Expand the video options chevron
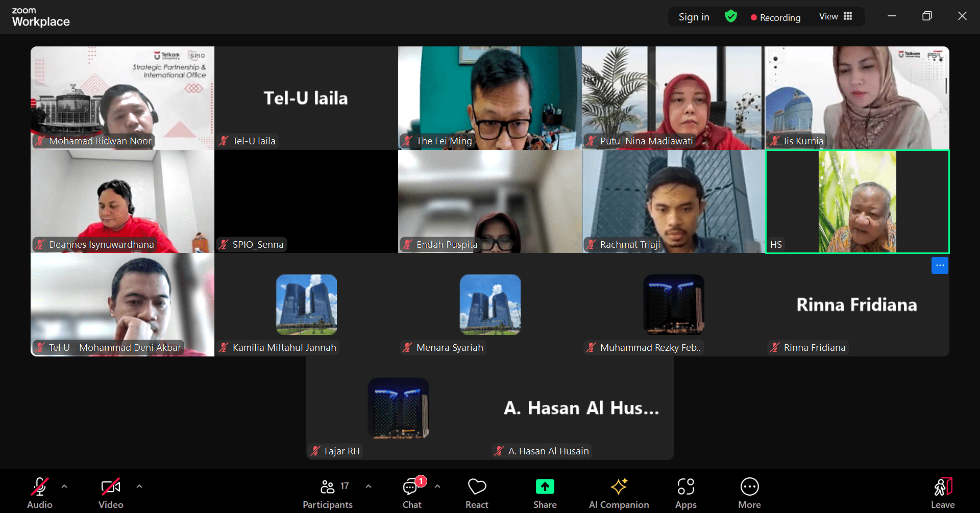 pyautogui.click(x=139, y=486)
